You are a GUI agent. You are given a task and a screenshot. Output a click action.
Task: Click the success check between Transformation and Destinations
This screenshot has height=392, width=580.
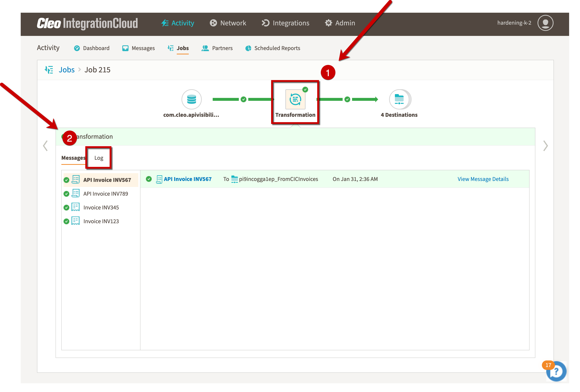click(347, 100)
